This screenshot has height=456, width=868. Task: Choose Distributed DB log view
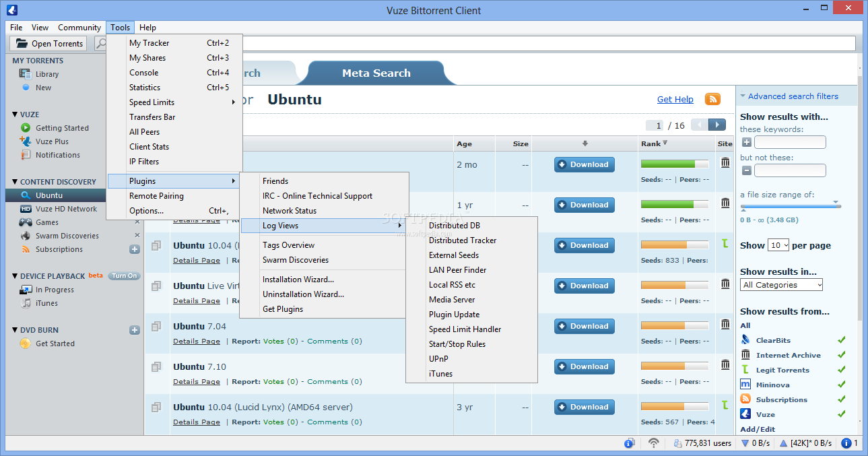pyautogui.click(x=471, y=226)
